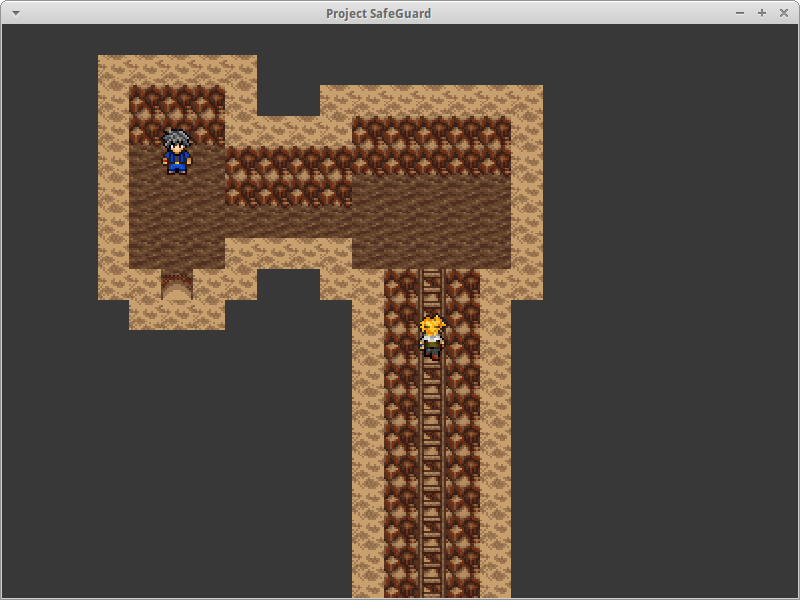Minimize the Project SafeGuard window
This screenshot has width=800, height=600.
pyautogui.click(x=740, y=13)
